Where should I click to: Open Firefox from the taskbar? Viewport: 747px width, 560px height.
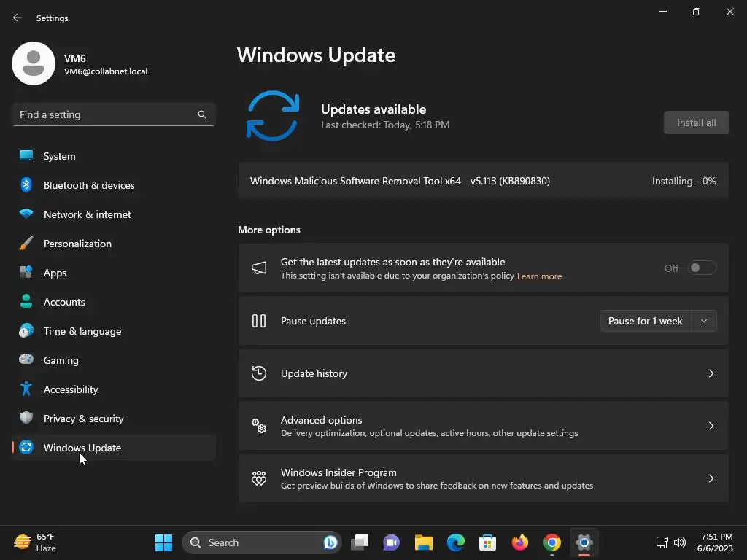(519, 542)
